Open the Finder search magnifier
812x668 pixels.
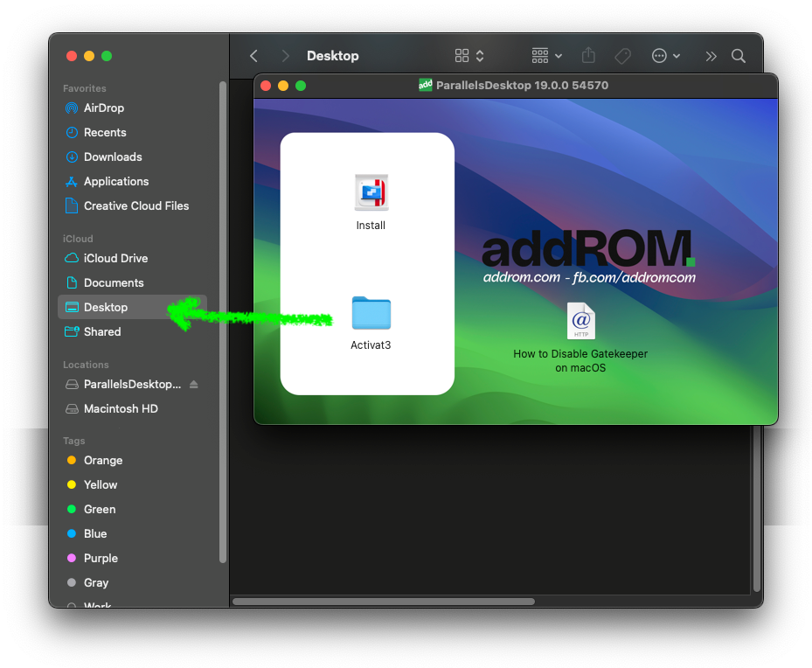[739, 56]
